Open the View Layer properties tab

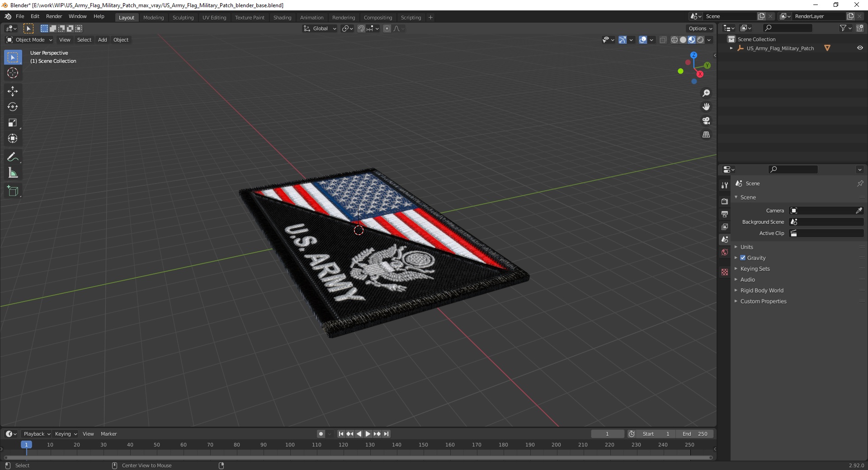click(x=725, y=226)
